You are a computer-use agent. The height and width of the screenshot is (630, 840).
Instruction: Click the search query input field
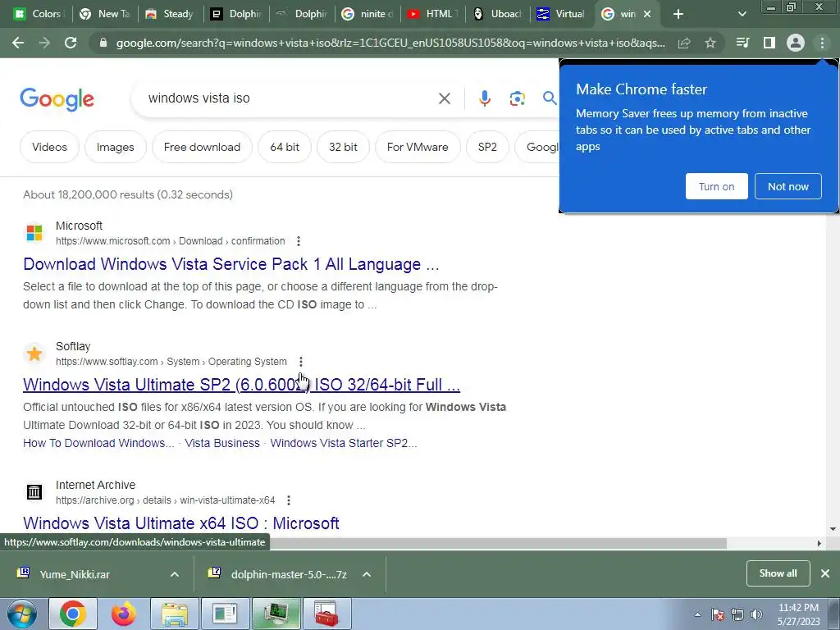tap(290, 98)
